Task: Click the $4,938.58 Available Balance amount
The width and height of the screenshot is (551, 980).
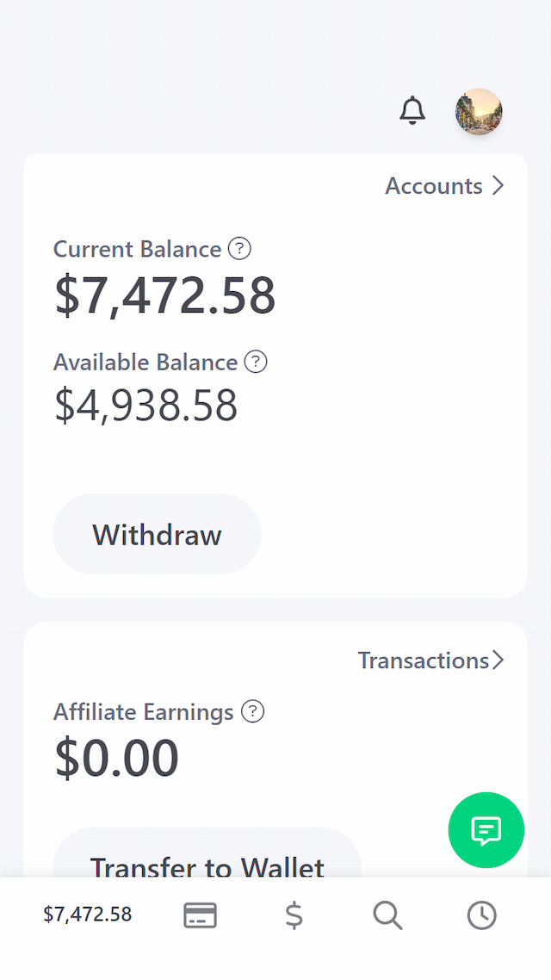Action: click(145, 405)
